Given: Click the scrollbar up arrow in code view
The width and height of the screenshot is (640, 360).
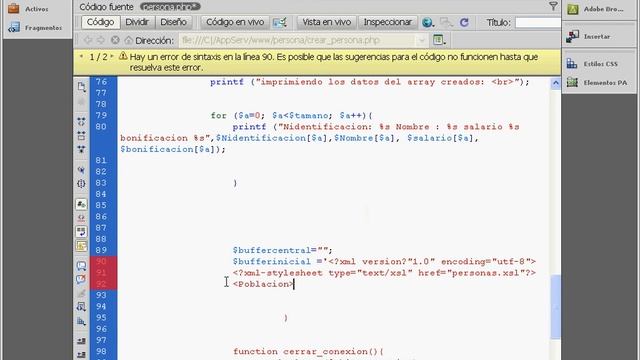Looking at the screenshot, I should 556,84.
